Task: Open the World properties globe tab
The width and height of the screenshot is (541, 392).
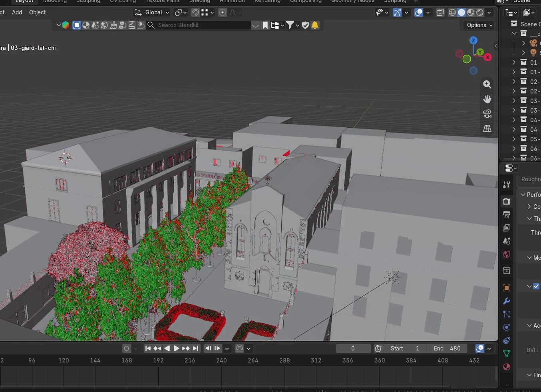Action: tap(507, 254)
